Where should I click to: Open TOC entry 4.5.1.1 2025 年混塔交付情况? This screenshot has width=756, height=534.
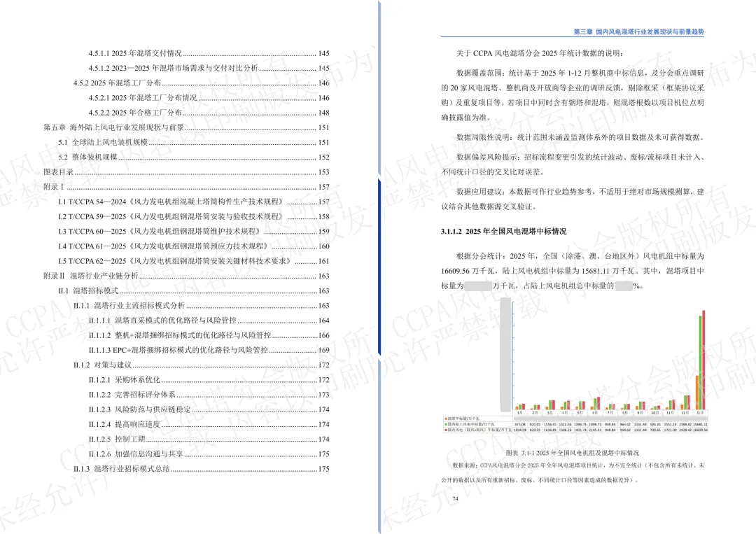coord(209,53)
